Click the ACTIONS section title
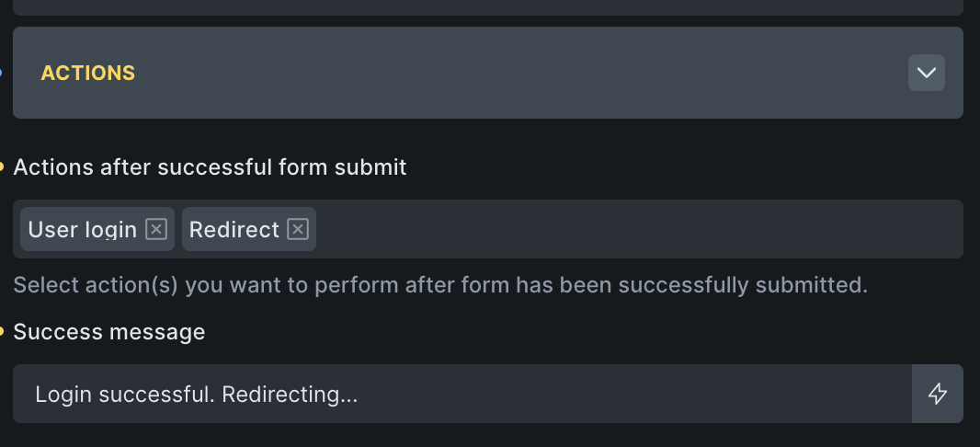 tap(88, 73)
